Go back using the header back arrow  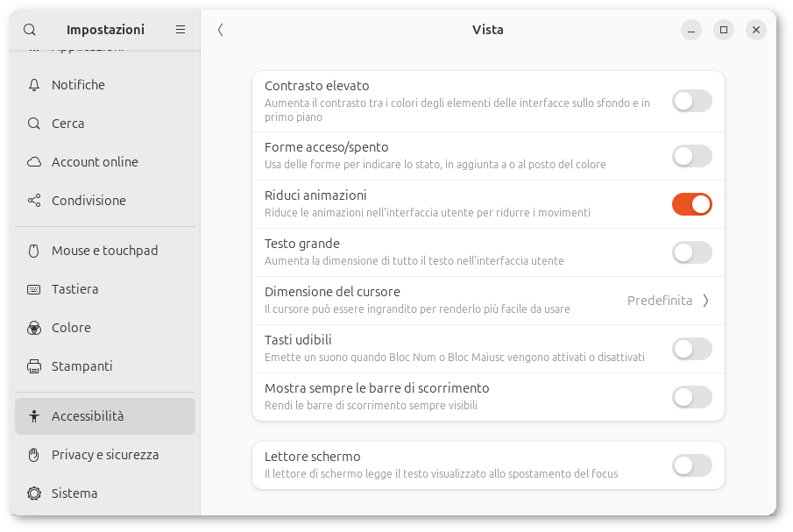(220, 30)
